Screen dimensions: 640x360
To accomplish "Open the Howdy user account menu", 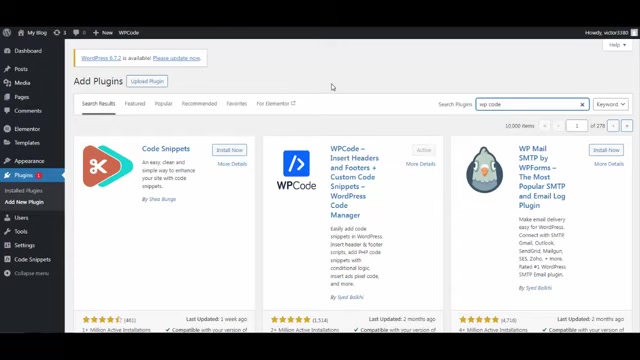I will click(611, 33).
